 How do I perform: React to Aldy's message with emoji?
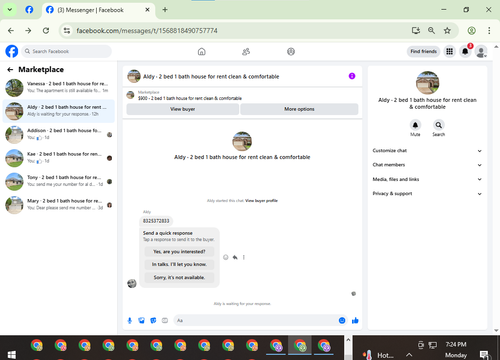[x=226, y=257]
